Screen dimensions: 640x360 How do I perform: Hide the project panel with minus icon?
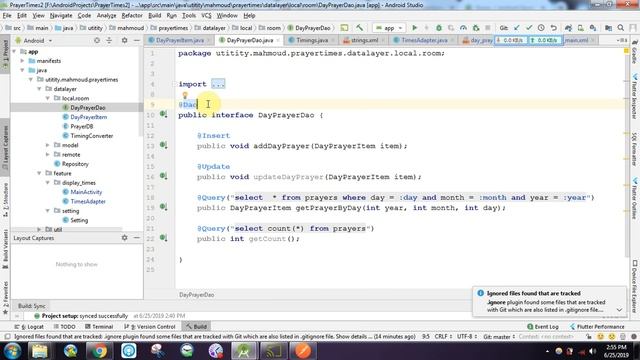coord(137,40)
